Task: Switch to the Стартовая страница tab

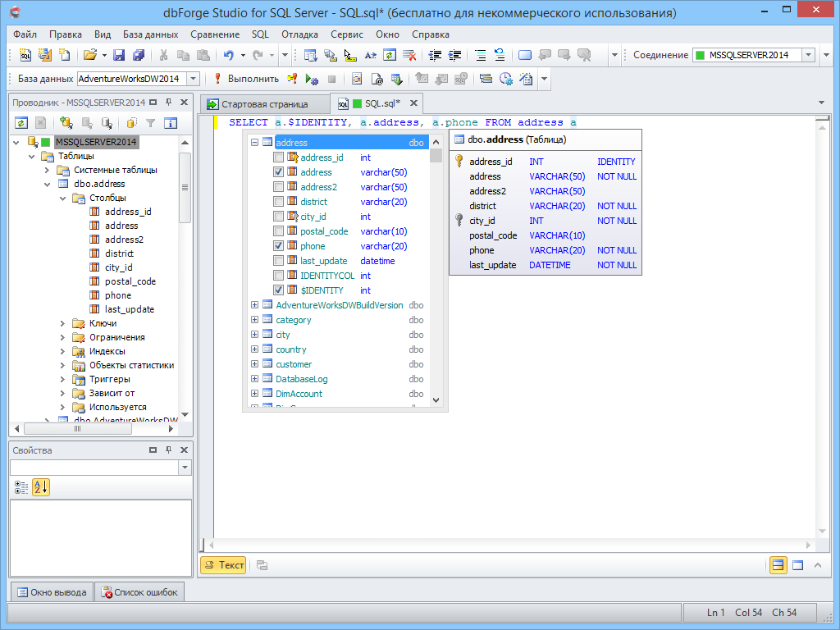Action: click(264, 104)
